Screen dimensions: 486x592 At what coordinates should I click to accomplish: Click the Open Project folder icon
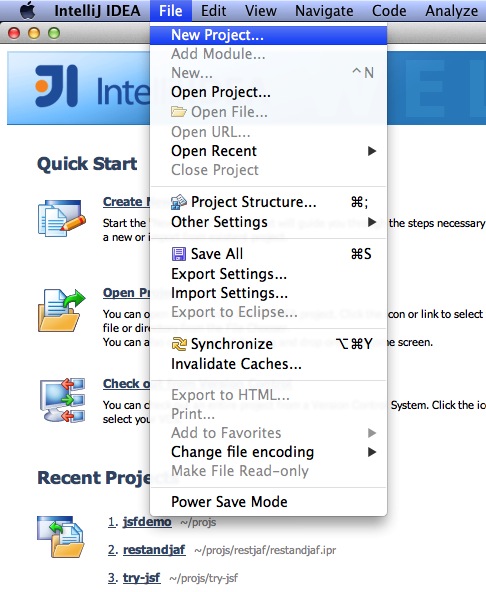tap(62, 310)
